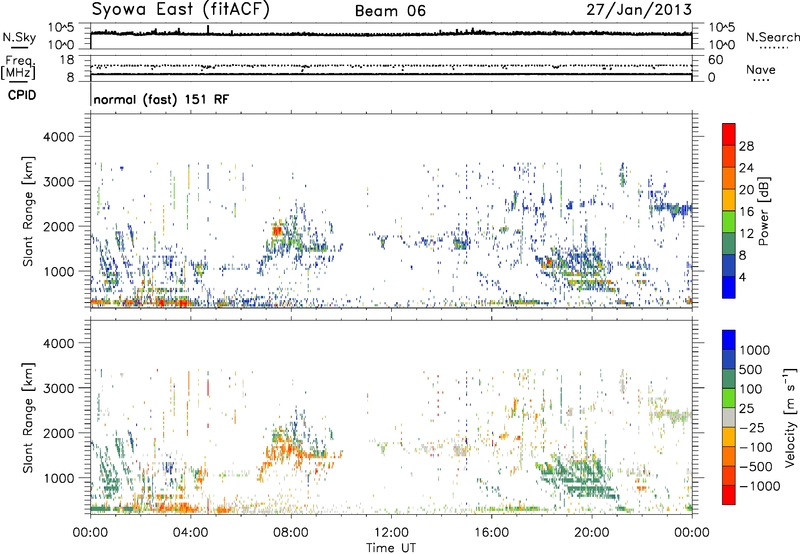Pick the red bottom velocity color segment

[x=729, y=495]
